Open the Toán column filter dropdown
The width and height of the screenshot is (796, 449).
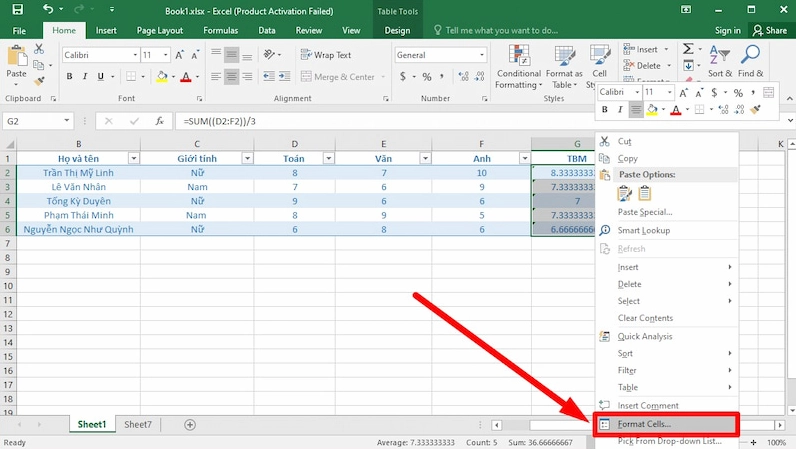[328, 158]
